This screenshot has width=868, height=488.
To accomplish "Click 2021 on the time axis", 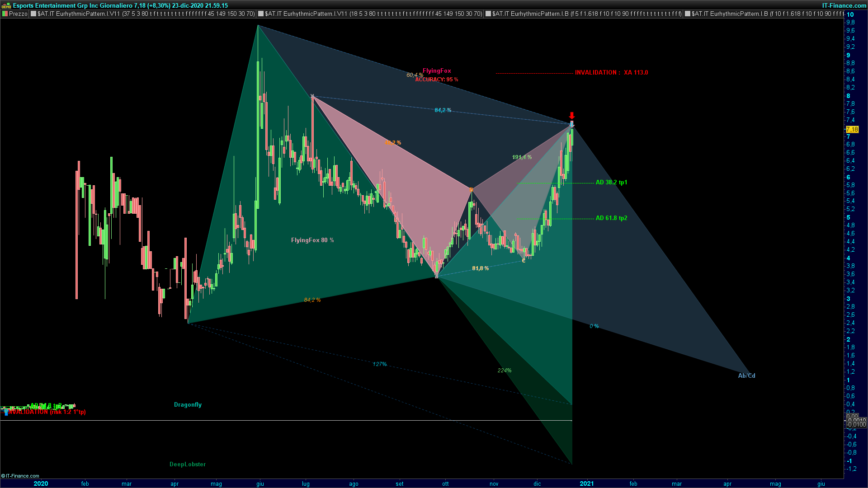I will (x=587, y=483).
